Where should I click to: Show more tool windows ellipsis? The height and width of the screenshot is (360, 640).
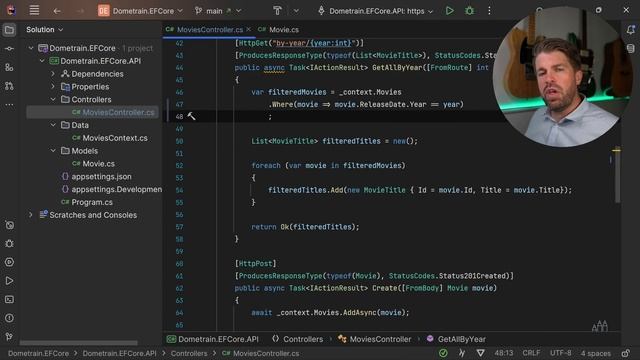pos(9,105)
